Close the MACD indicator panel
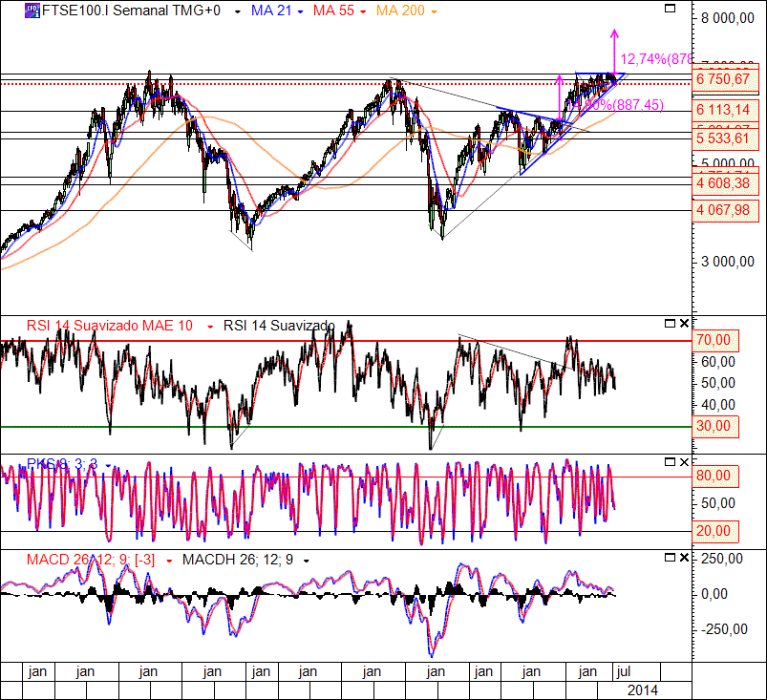The height and width of the screenshot is (700, 767). pyautogui.click(x=683, y=557)
